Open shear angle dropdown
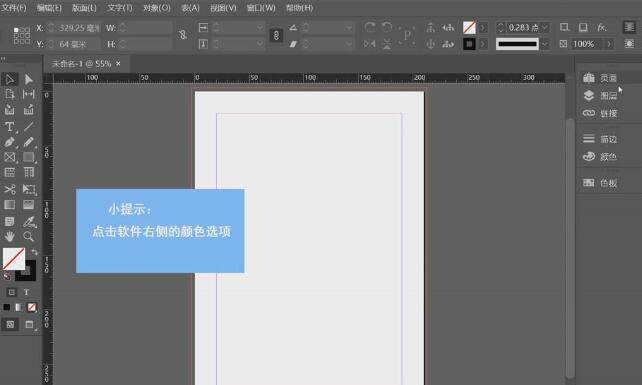The width and height of the screenshot is (642, 385). point(349,44)
